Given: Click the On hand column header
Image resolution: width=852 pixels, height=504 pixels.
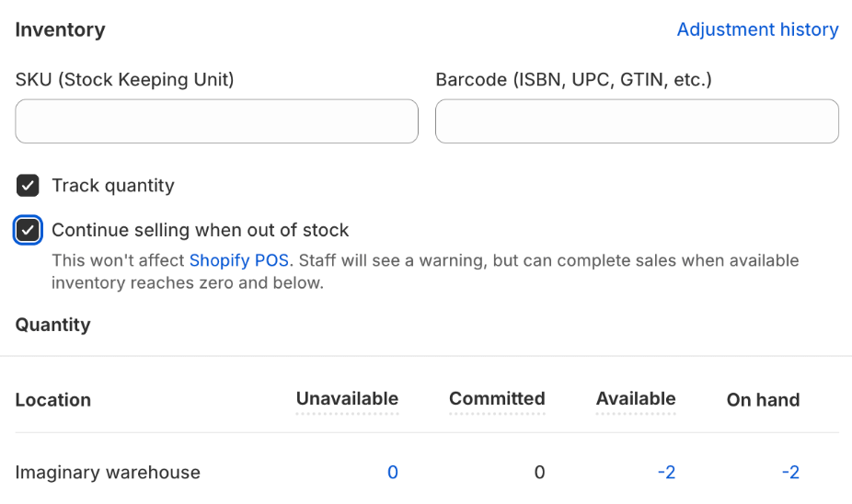Looking at the screenshot, I should click(763, 400).
